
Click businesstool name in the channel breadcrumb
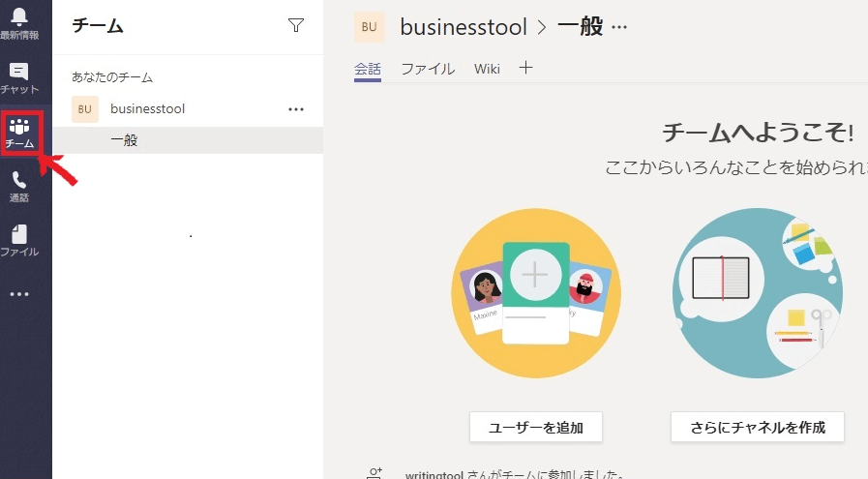[x=464, y=27]
